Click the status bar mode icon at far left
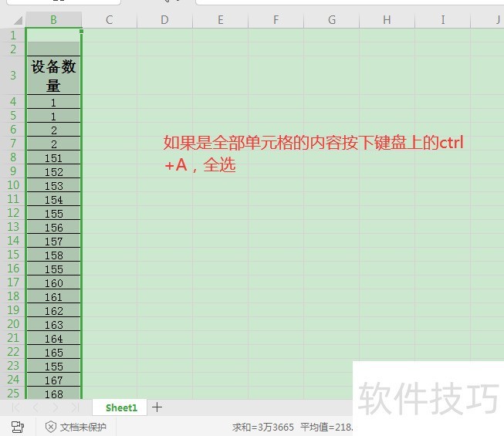The image size is (504, 436). 17,427
